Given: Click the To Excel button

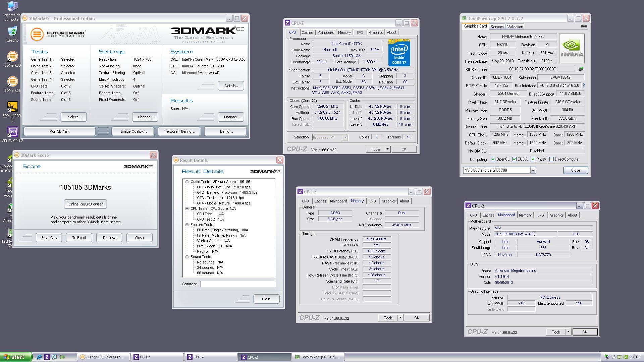Looking at the screenshot, I should click(79, 238).
